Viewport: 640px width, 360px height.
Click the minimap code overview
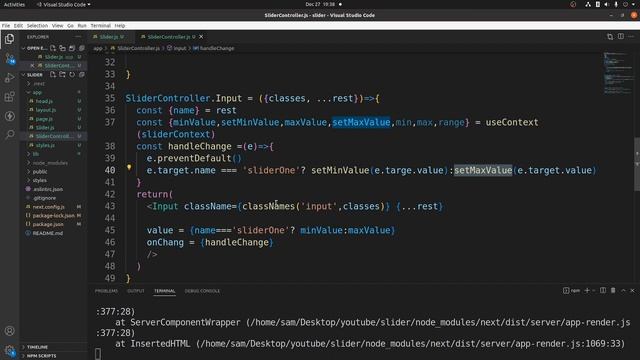tap(618, 73)
